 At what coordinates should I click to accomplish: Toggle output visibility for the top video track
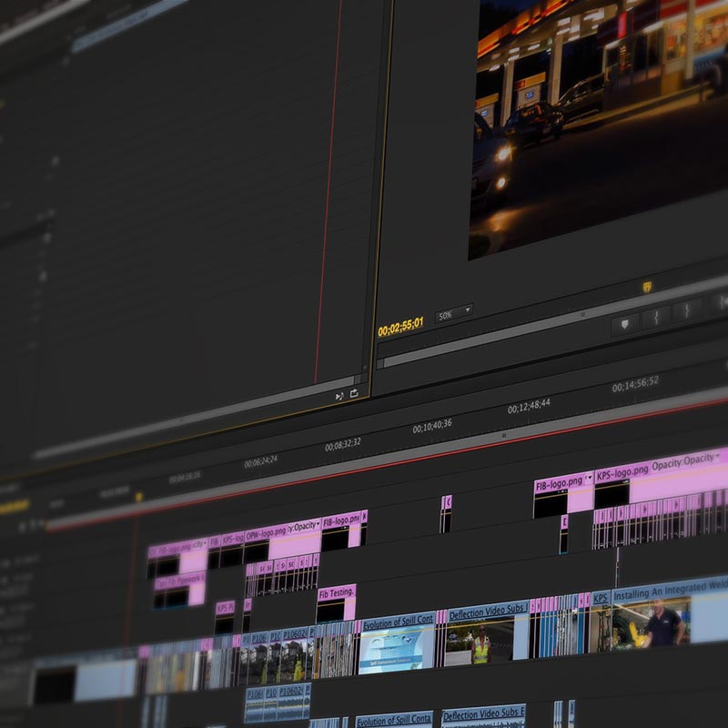(9, 557)
